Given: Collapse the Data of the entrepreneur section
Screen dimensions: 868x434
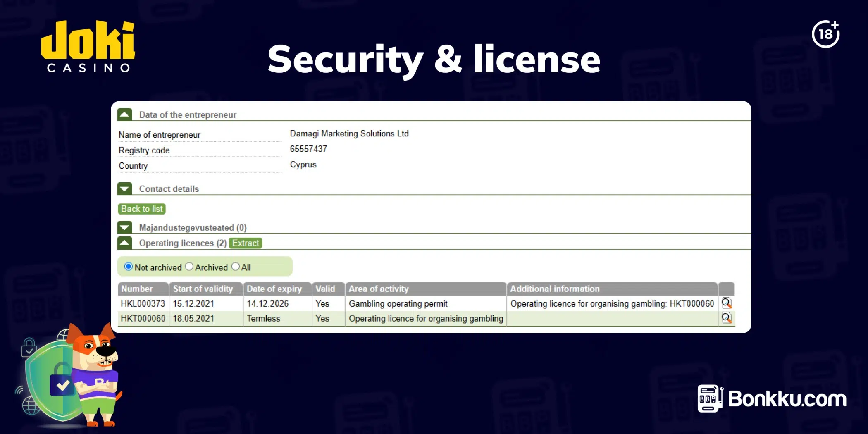Looking at the screenshot, I should pos(125,114).
